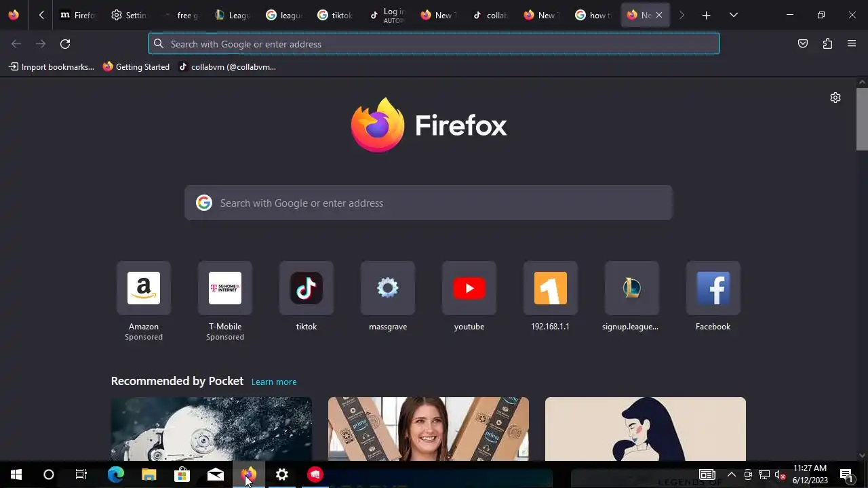The width and height of the screenshot is (868, 488).
Task: Open Microsoft Edge from taskbar
Action: (x=116, y=474)
